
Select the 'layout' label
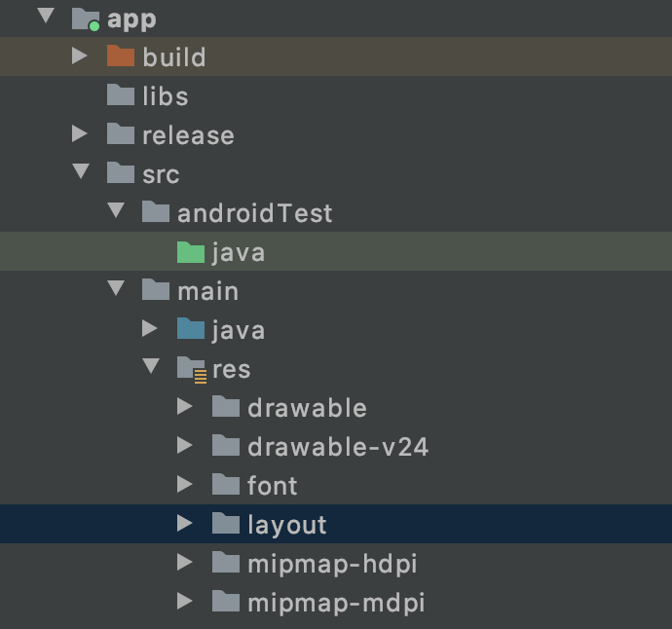287,526
